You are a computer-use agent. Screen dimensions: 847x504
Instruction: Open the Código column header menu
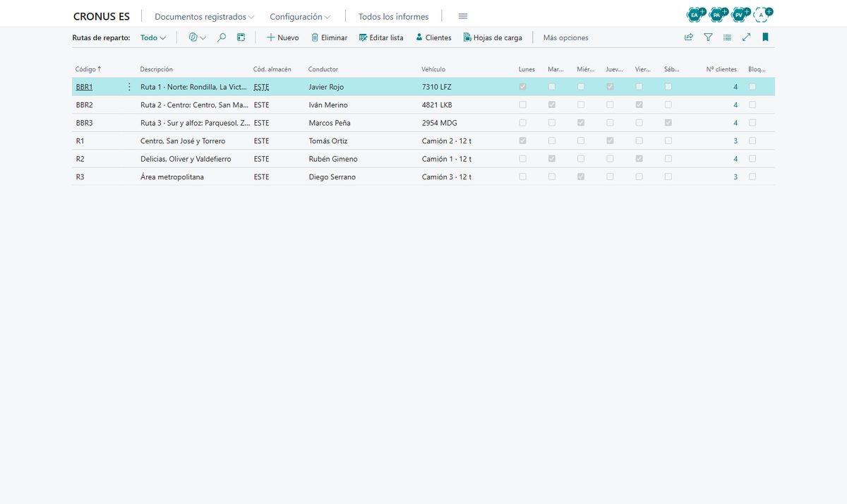click(x=88, y=69)
